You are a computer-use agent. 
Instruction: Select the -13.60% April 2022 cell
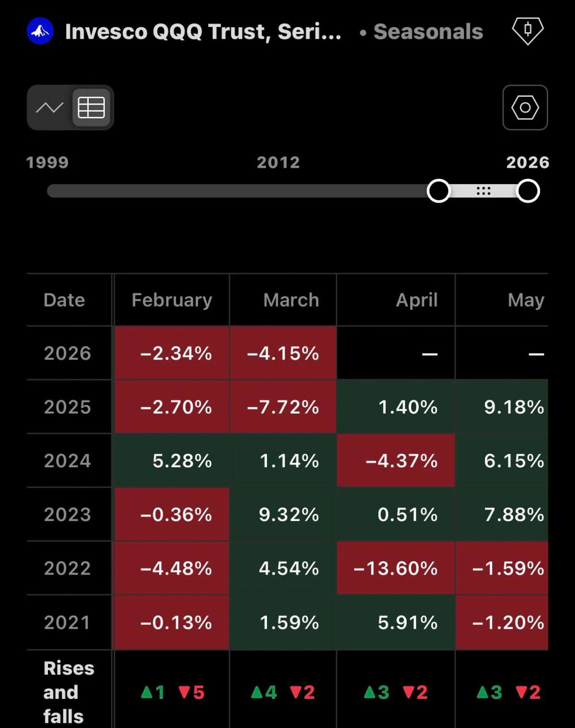click(x=396, y=568)
